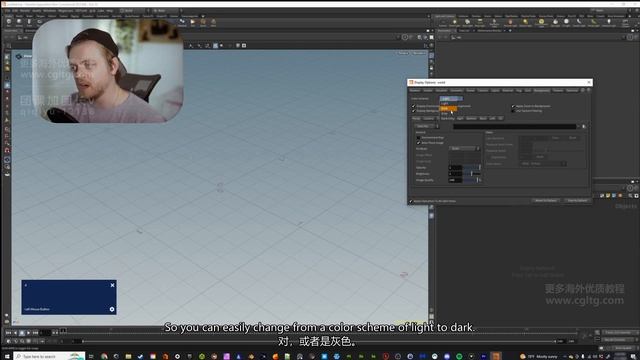Image resolution: width=640 pixels, height=360 pixels.
Task: Select the UV background sub-tab
Action: (501, 118)
